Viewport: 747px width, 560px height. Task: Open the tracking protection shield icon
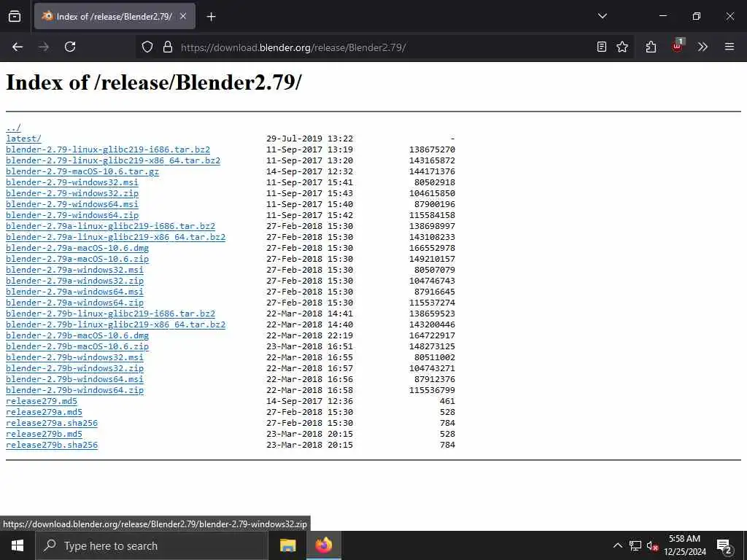point(147,47)
